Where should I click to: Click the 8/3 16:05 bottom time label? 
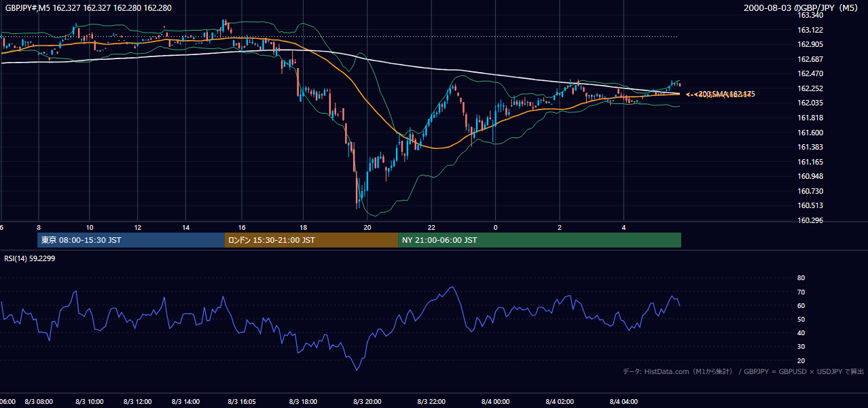coord(242,401)
